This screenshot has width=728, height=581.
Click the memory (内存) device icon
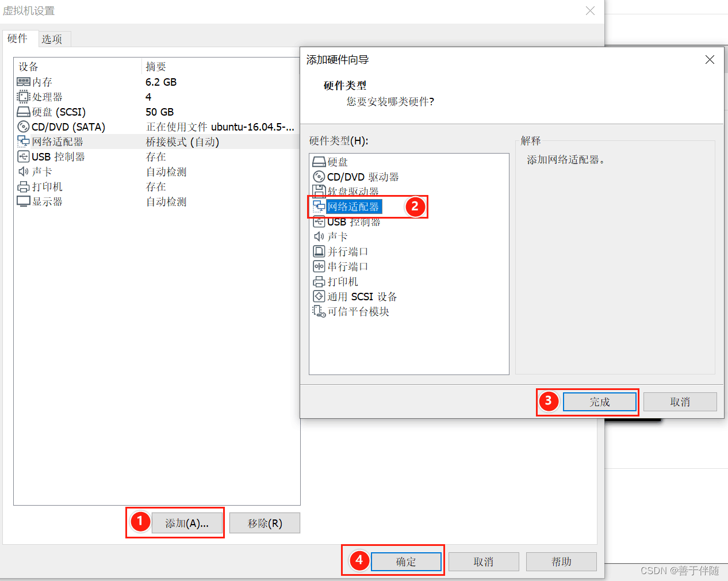(x=24, y=82)
